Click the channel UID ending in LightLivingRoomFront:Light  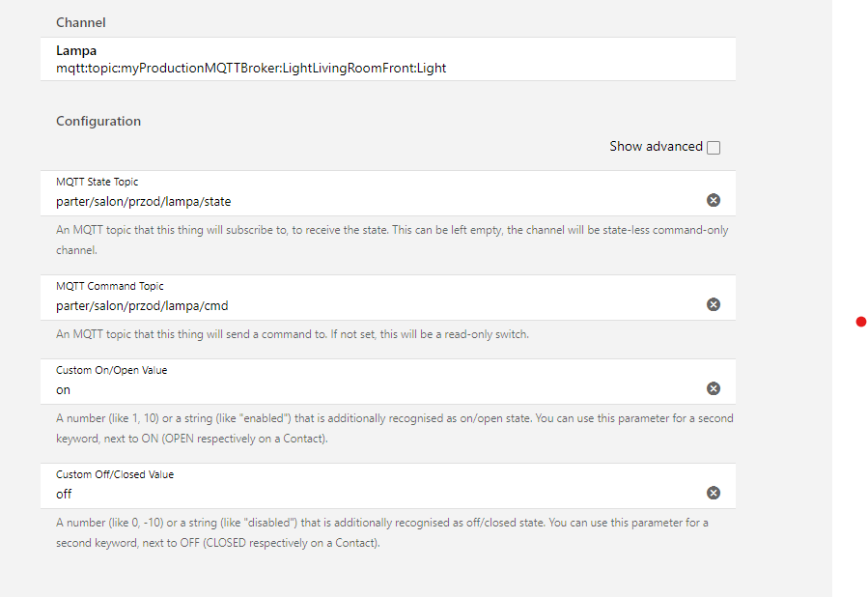tap(251, 69)
